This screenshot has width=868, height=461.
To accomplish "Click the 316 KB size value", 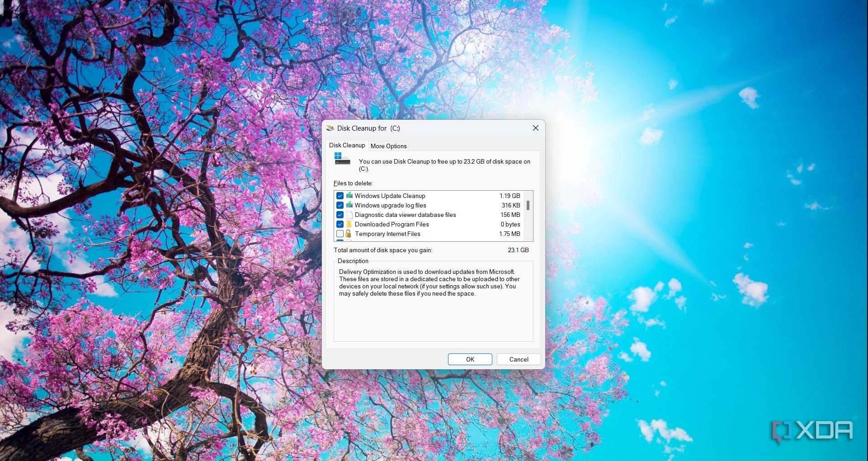I will click(511, 205).
